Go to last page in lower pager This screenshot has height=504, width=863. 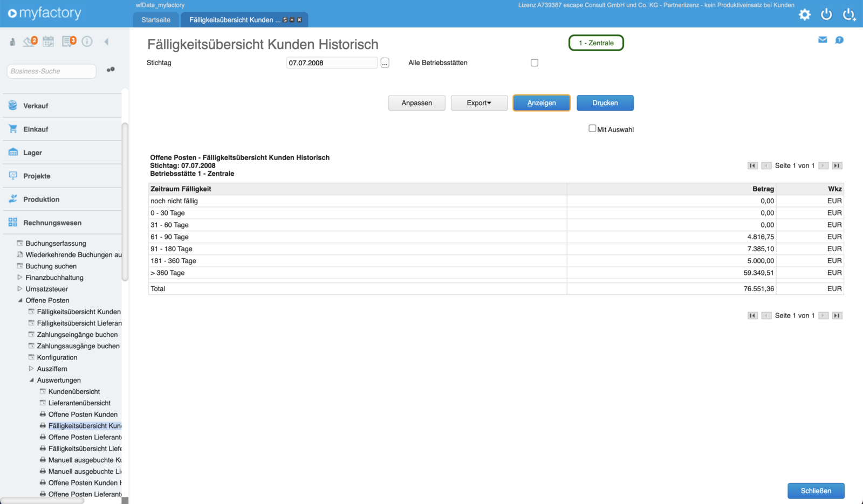click(x=837, y=315)
